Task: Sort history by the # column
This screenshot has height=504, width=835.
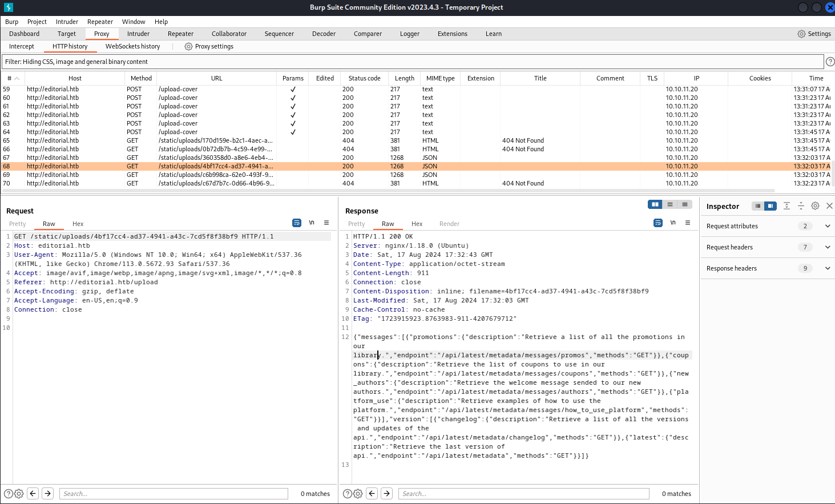Action: tap(13, 78)
